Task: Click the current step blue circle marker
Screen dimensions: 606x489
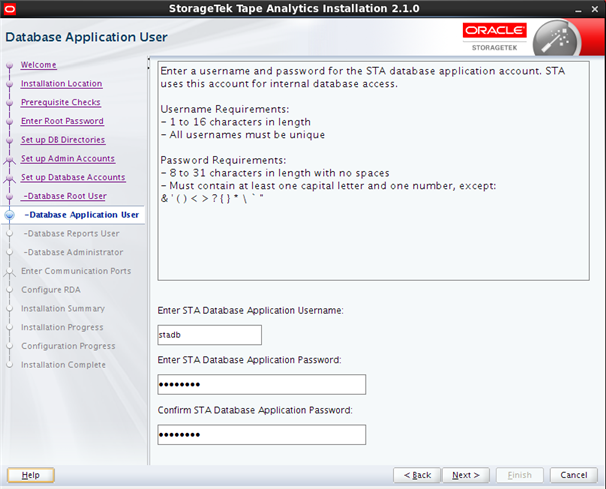Action: point(10,215)
